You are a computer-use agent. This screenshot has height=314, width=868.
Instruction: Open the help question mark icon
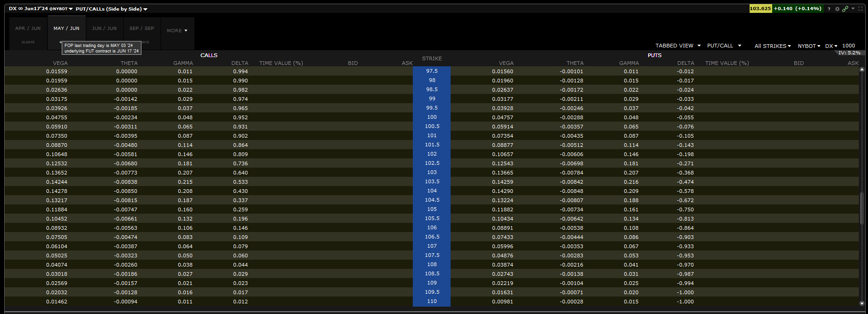[x=829, y=9]
